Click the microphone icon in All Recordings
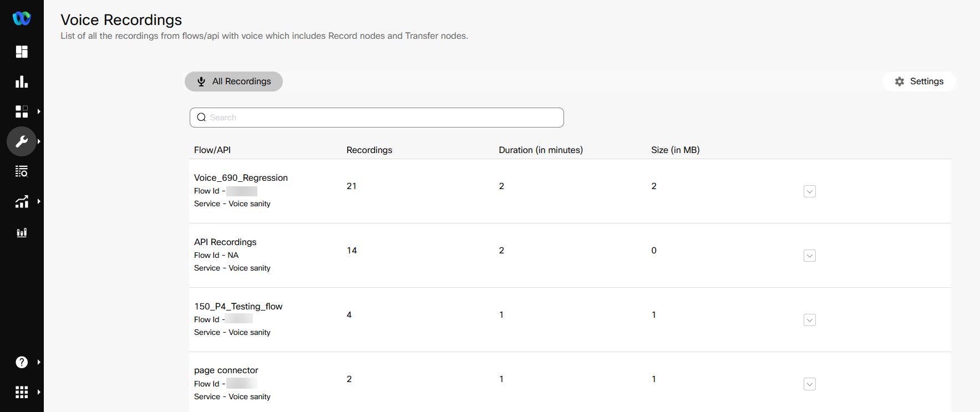Viewport: 980px width, 412px height. pyautogui.click(x=201, y=82)
